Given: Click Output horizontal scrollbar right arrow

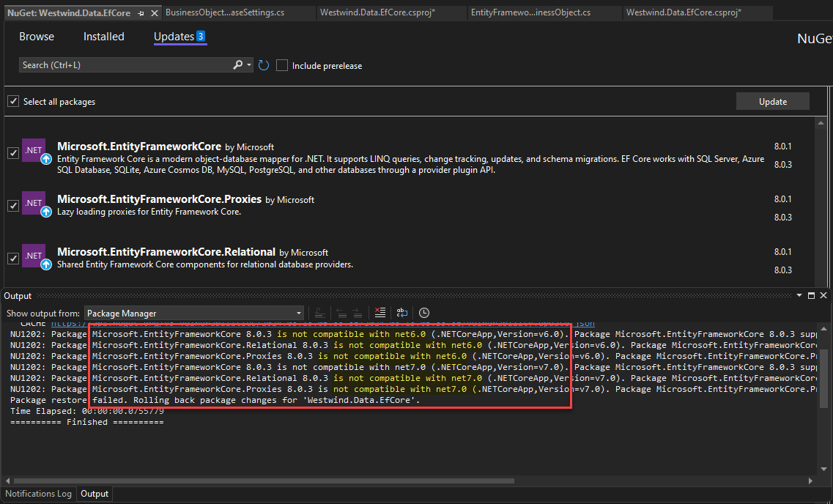Looking at the screenshot, I should click(810, 481).
